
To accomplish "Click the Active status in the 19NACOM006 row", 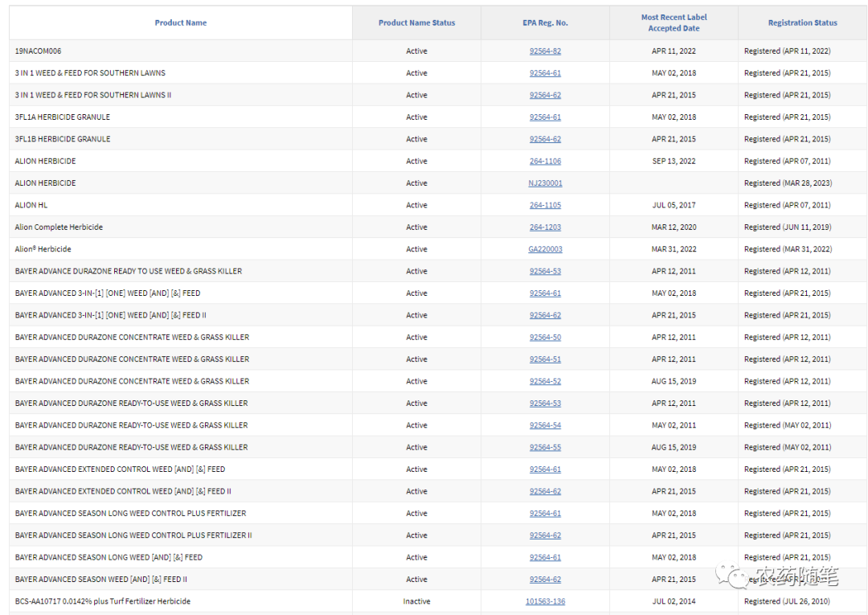I will pyautogui.click(x=416, y=51).
